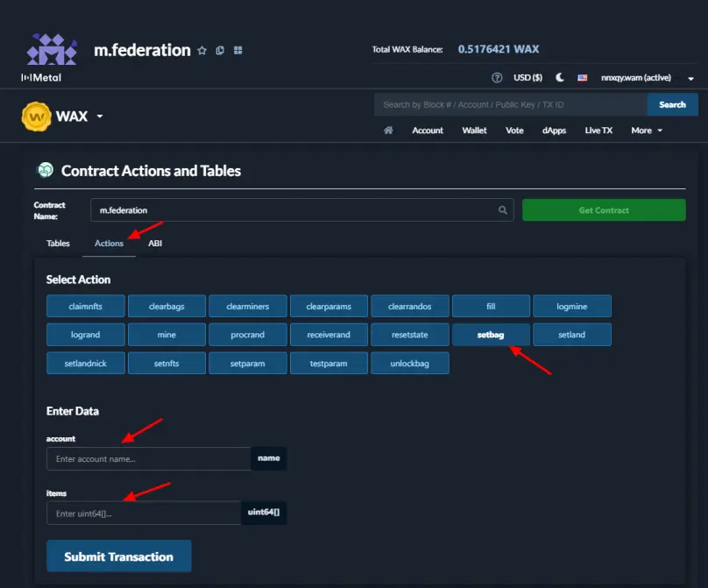708x588 pixels.
Task: Copy the m.federation account name
Action: point(220,51)
